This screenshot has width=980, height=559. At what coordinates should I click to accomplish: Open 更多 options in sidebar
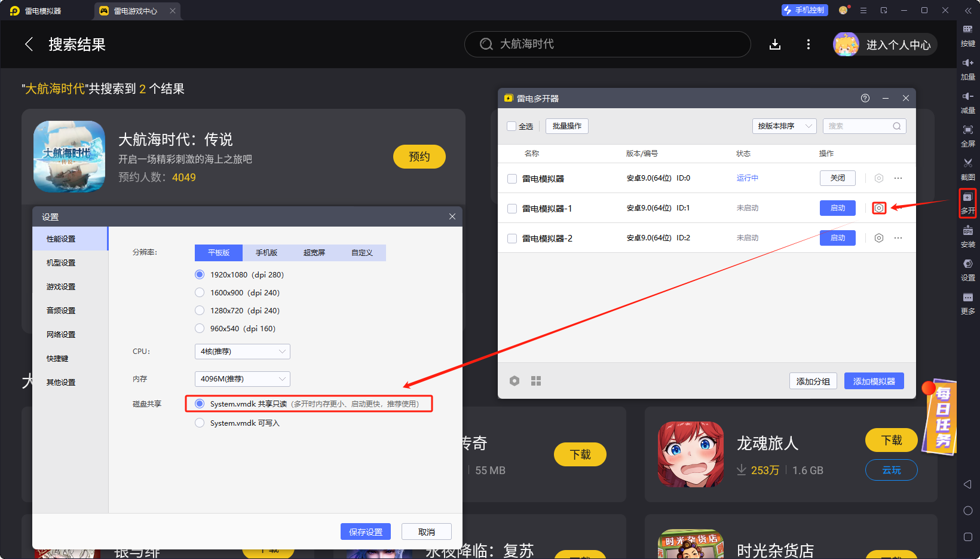click(x=967, y=304)
